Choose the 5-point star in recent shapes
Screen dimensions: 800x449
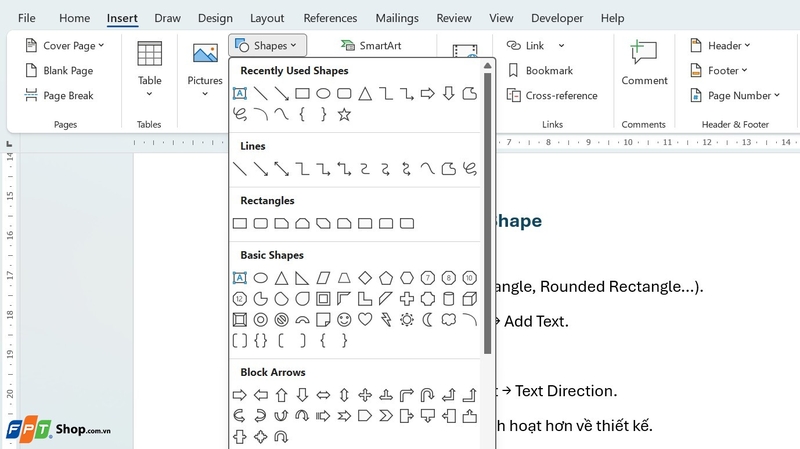click(344, 114)
